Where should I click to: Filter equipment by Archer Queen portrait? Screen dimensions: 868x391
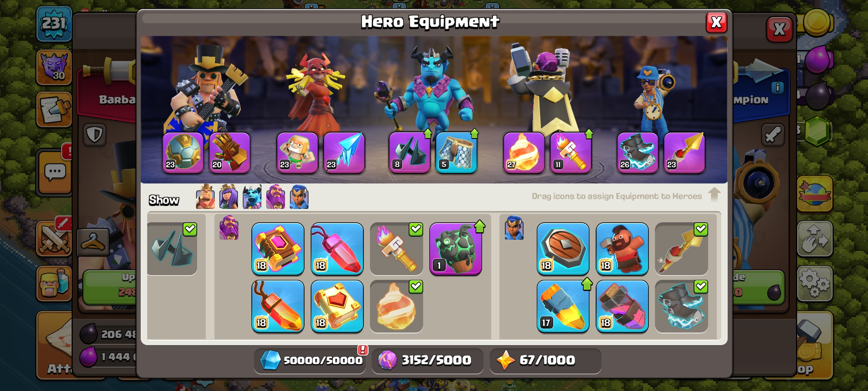click(229, 197)
